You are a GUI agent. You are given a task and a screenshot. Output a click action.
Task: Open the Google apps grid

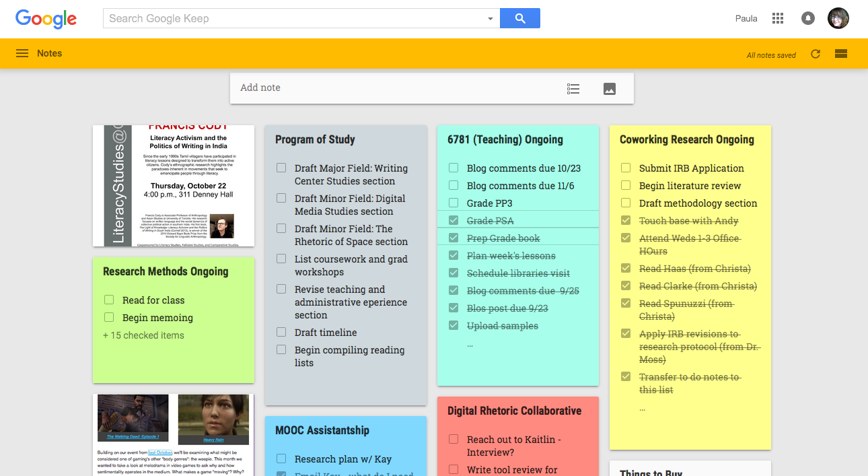click(778, 18)
